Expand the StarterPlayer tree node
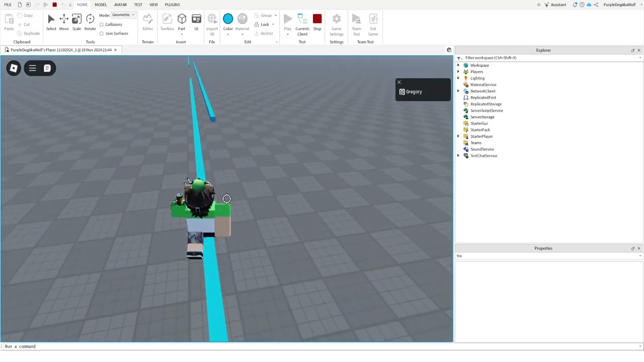 coord(458,136)
